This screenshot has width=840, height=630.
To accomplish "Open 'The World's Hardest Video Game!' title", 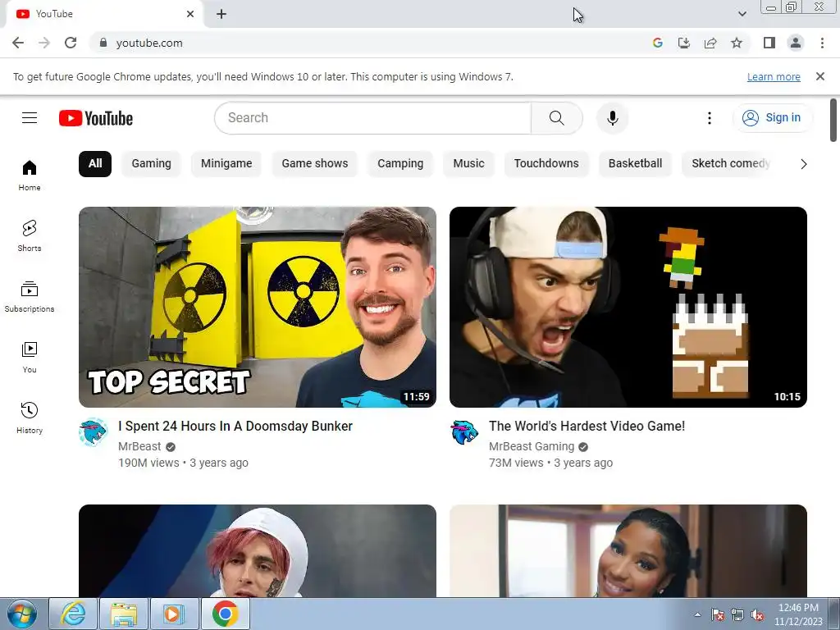I will [587, 426].
